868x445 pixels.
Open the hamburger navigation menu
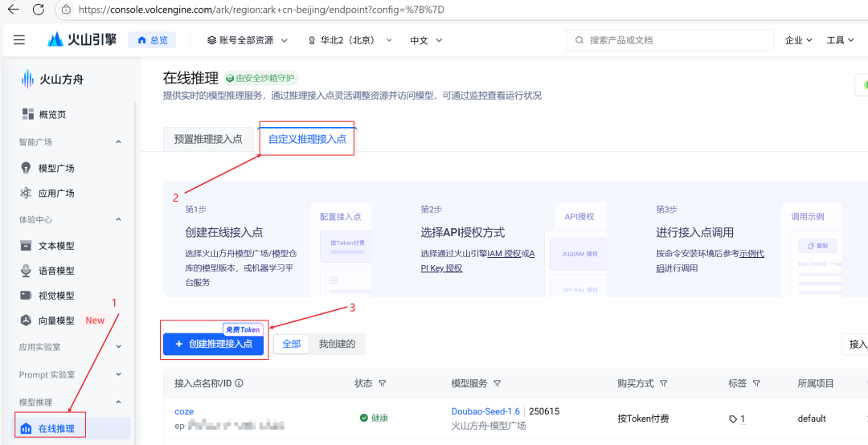19,40
